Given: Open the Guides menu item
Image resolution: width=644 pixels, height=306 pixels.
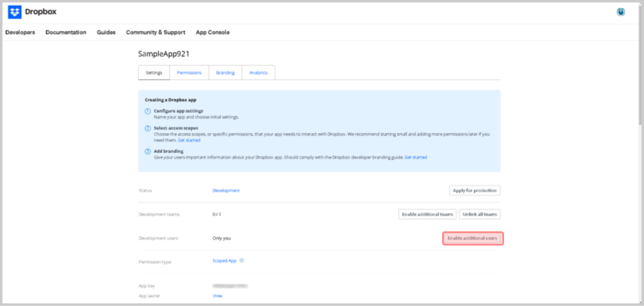Looking at the screenshot, I should (106, 32).
